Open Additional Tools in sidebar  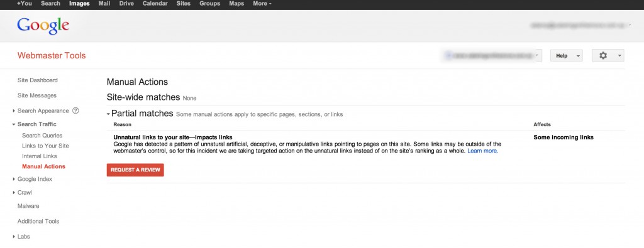pyautogui.click(x=38, y=222)
